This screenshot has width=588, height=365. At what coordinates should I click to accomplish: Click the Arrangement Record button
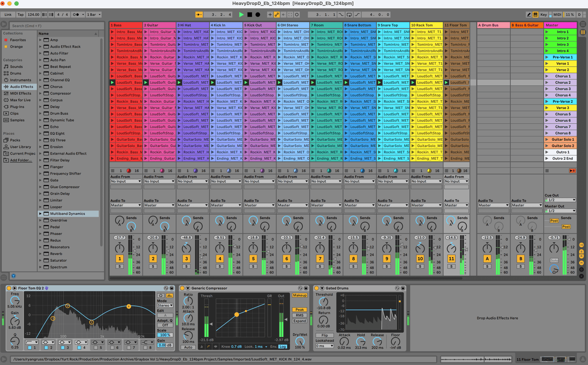258,15
